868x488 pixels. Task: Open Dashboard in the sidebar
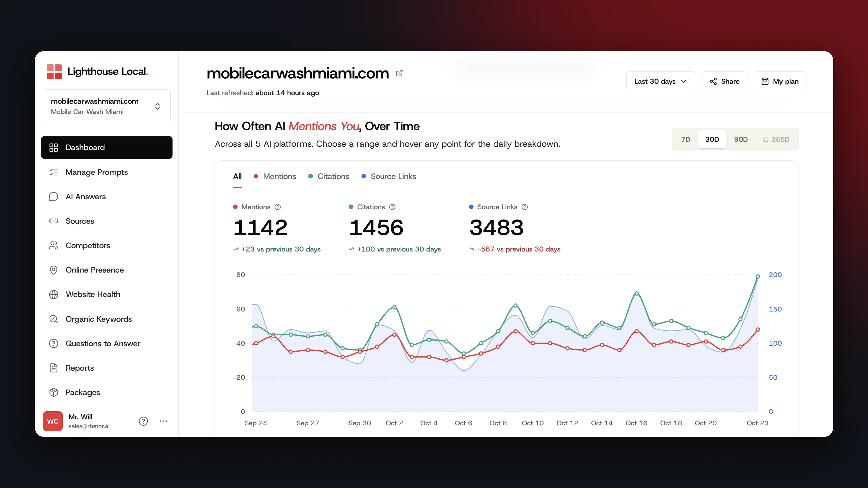107,147
